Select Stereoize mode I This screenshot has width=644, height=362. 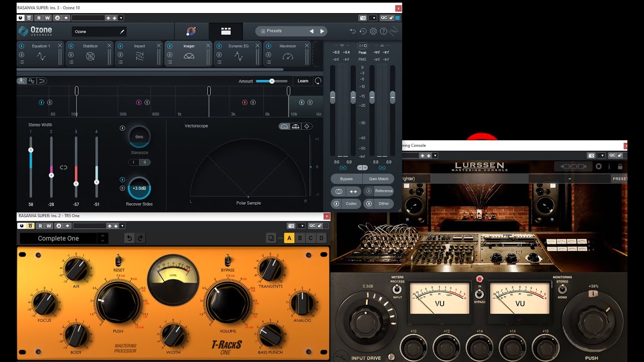(134, 162)
